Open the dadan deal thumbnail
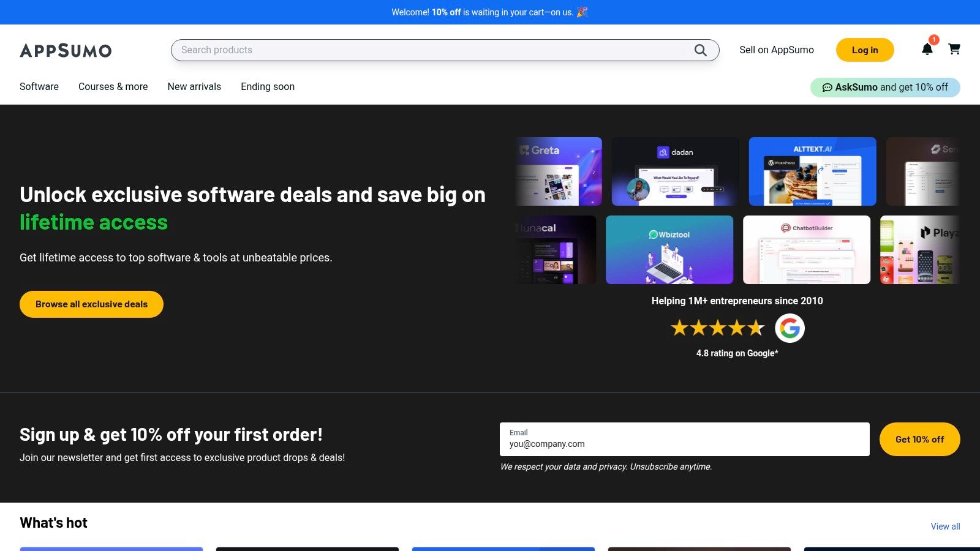Image resolution: width=980 pixels, height=551 pixels. [676, 171]
